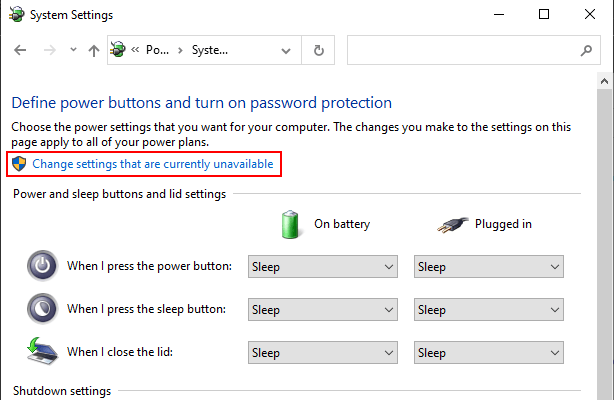Go back with the left arrow
This screenshot has width=614, height=400.
(x=20, y=50)
